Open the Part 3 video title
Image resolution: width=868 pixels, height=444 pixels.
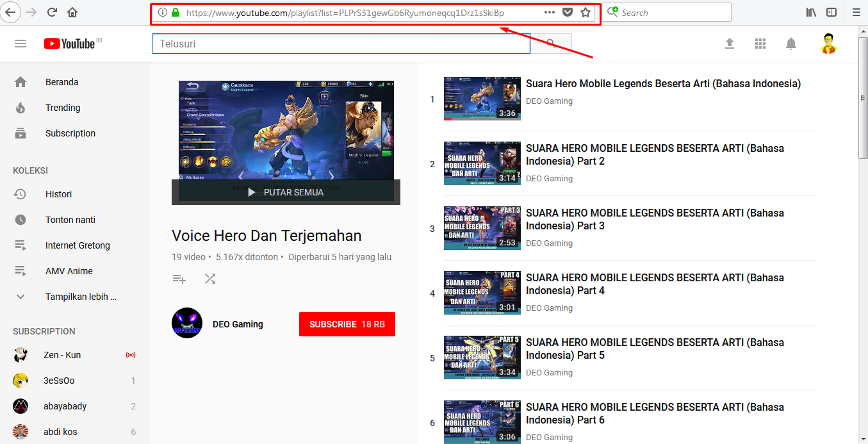655,219
